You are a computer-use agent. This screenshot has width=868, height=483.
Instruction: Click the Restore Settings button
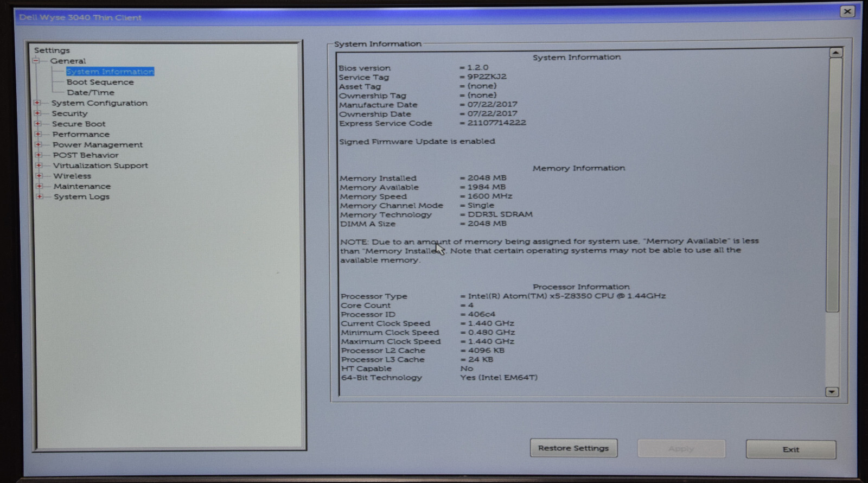click(x=573, y=448)
